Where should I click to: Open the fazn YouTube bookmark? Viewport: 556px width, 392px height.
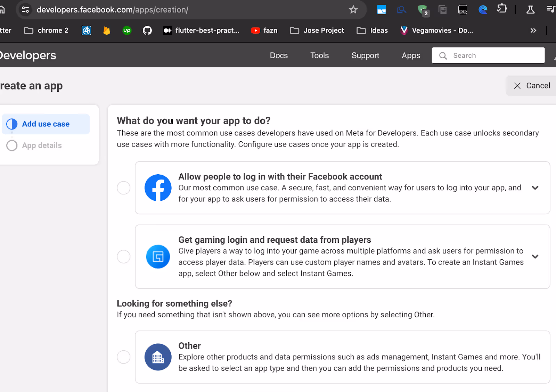click(x=264, y=31)
